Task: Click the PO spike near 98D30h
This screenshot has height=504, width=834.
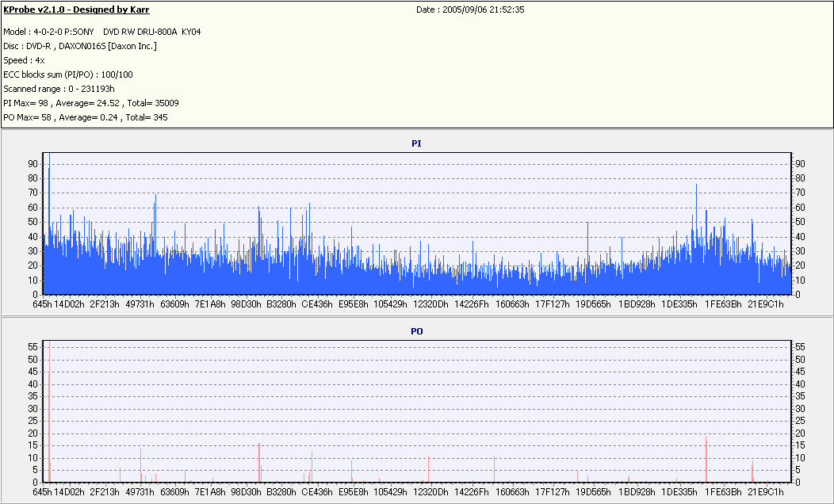Action: pos(259,463)
